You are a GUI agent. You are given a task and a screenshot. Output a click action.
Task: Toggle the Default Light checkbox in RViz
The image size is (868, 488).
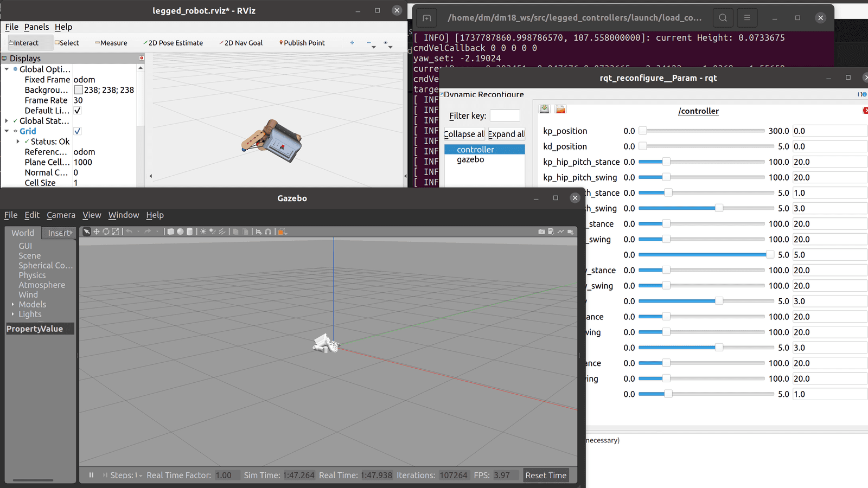point(78,111)
